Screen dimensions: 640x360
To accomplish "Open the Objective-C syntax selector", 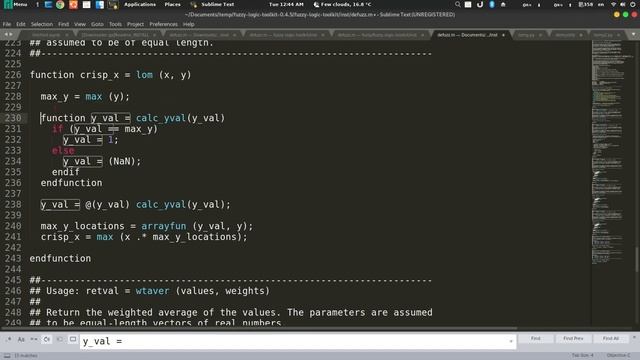I will click(618, 356).
